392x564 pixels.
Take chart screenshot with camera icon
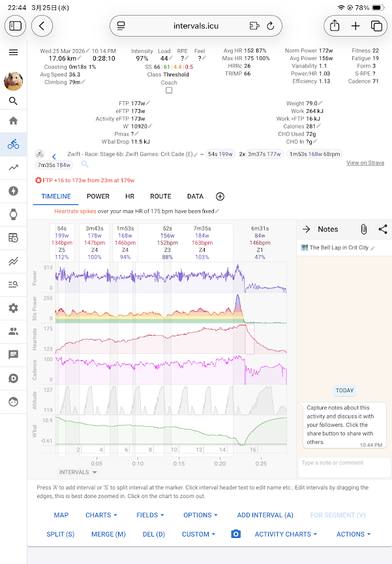[x=235, y=534]
